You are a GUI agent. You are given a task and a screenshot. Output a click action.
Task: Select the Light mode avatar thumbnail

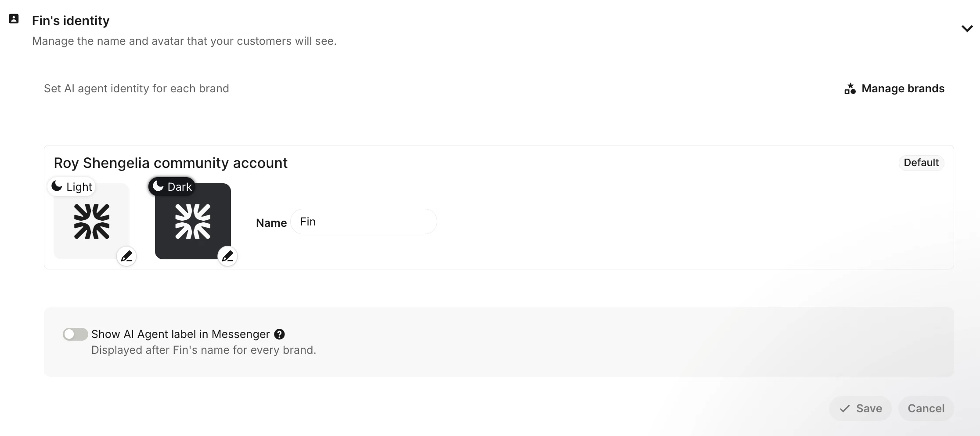pos(91,221)
